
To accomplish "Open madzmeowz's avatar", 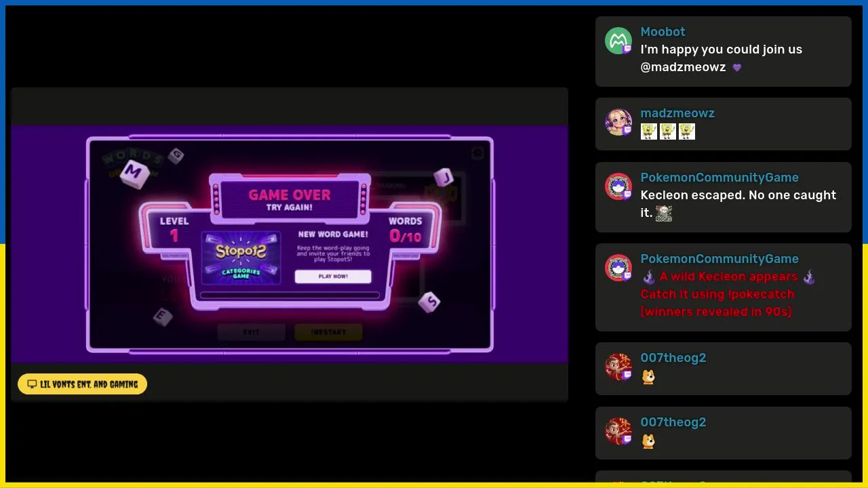I will [x=618, y=123].
